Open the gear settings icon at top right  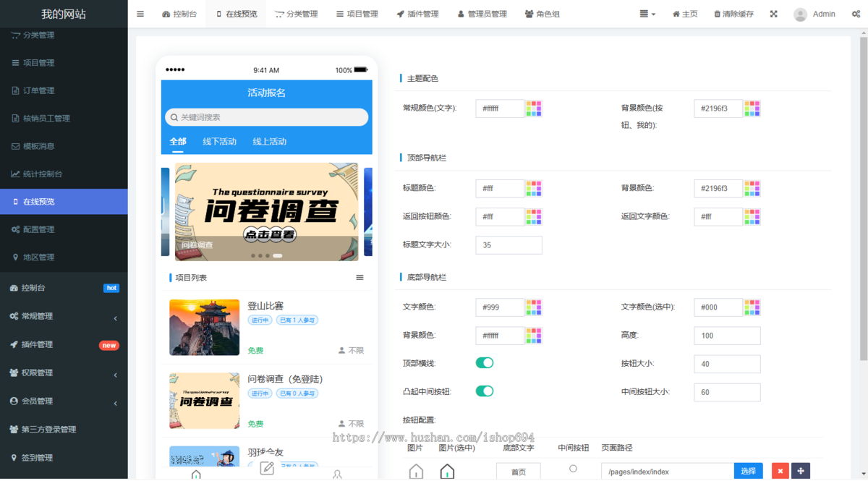(x=856, y=14)
